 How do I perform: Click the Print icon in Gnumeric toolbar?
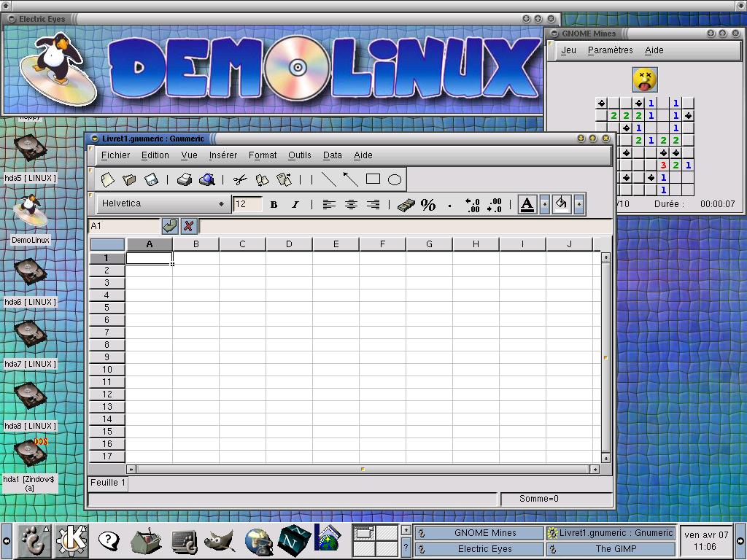coord(185,179)
